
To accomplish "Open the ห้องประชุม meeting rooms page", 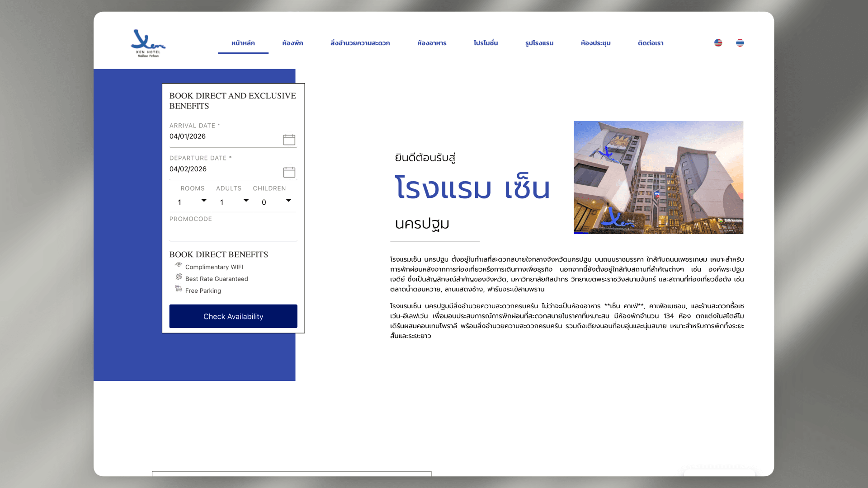I will coord(596,43).
